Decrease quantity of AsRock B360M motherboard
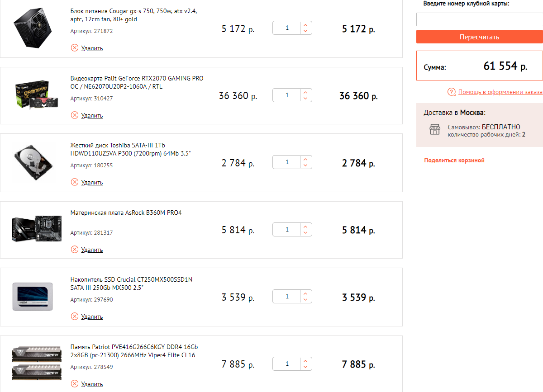 (x=305, y=233)
